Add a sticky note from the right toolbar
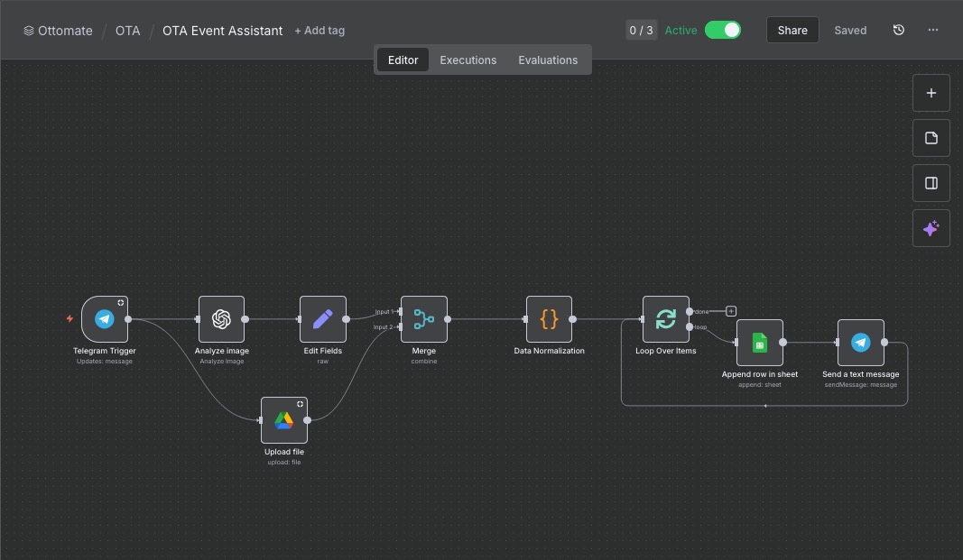Viewport: 963px width, 560px height. coord(931,137)
